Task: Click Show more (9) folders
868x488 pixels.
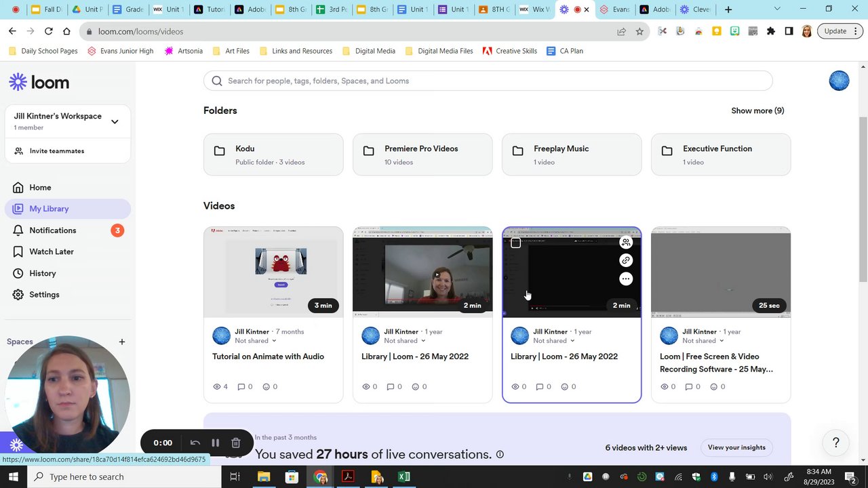Action: coord(757,110)
